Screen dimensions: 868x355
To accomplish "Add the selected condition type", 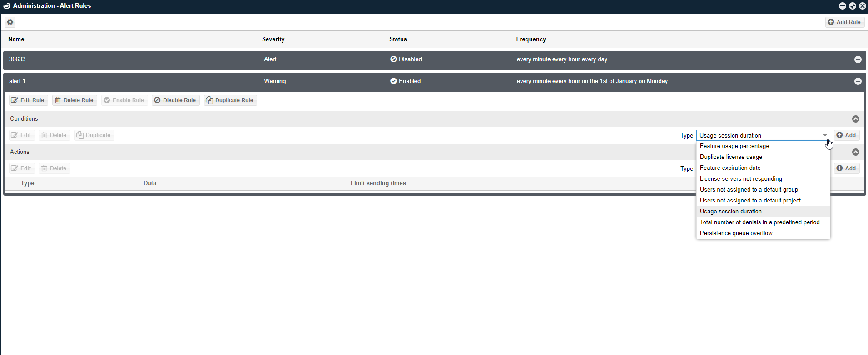I will pyautogui.click(x=846, y=135).
